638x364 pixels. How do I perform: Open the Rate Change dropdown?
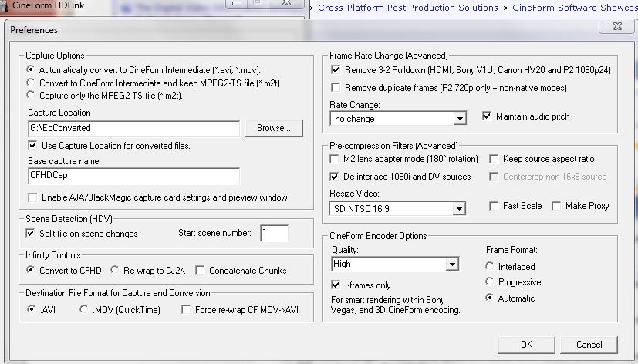point(398,119)
